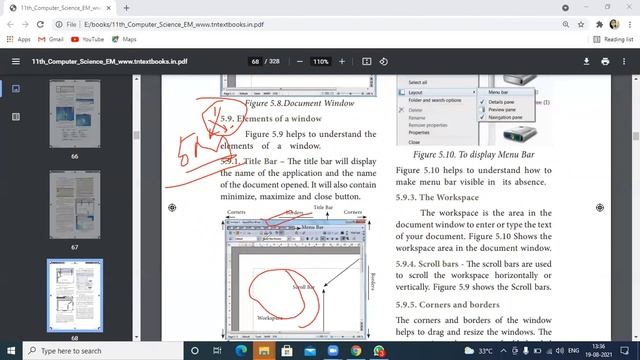This screenshot has width=640, height=360.
Task: Click the address bar URL
Action: 174,24
